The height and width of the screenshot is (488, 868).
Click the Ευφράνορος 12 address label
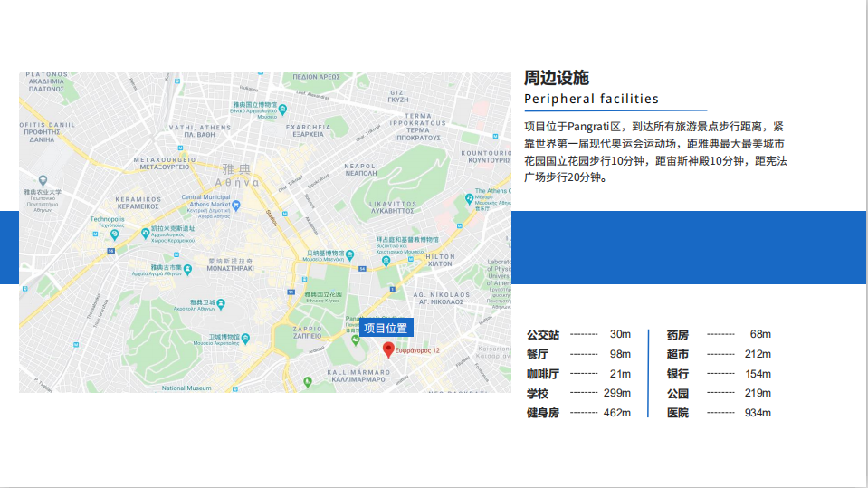417,350
